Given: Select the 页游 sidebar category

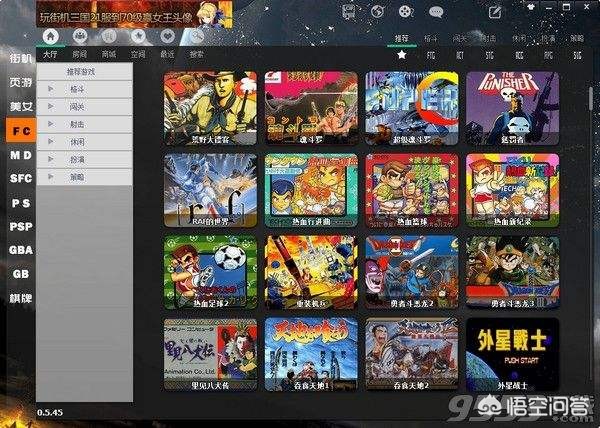Looking at the screenshot, I should click(x=21, y=82).
